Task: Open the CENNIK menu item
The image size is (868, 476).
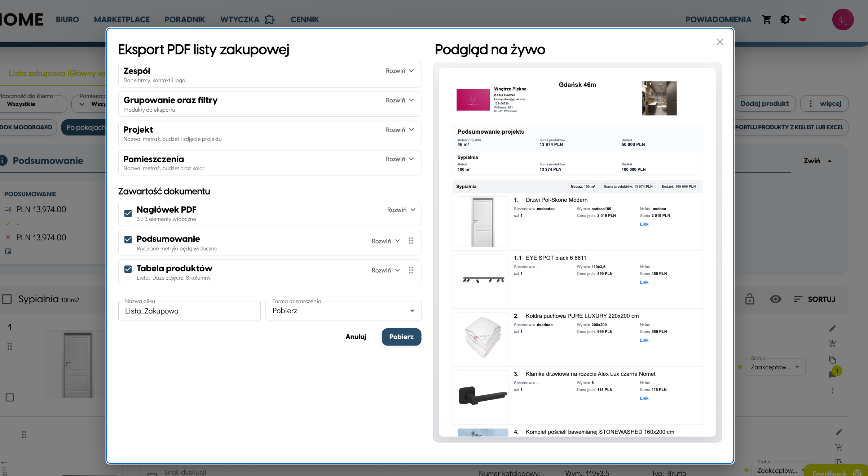Action: click(x=305, y=19)
